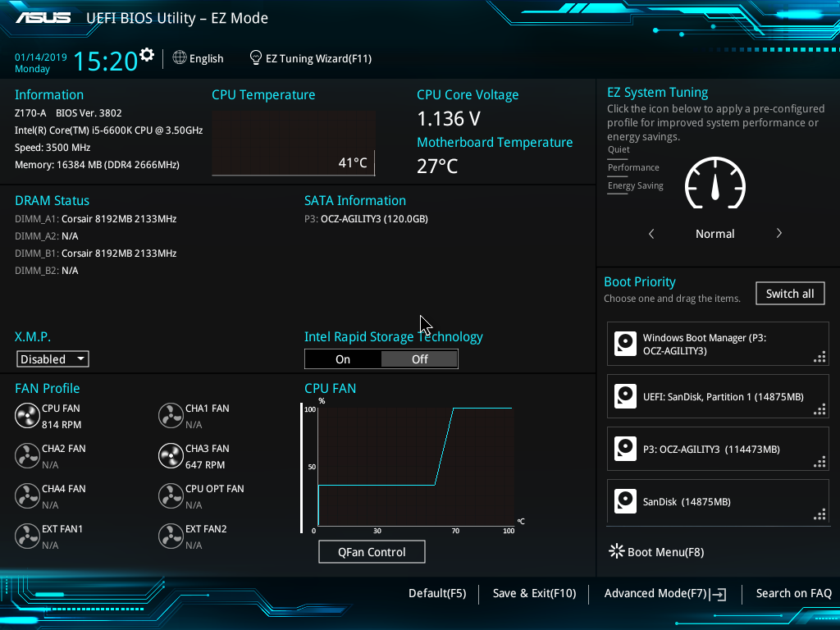Click the CPU OPT FAN icon
The height and width of the screenshot is (630, 840).
[x=171, y=496]
